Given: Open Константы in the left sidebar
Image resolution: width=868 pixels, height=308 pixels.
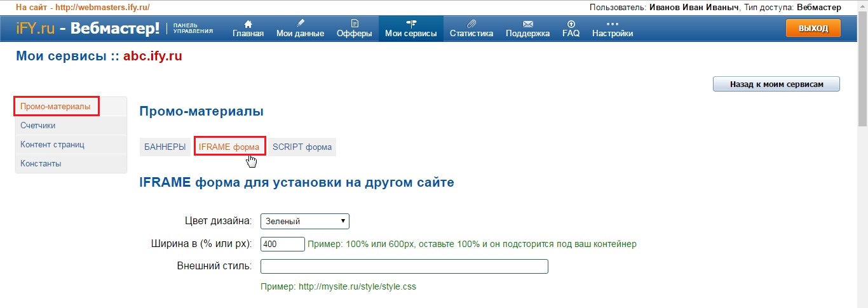Looking at the screenshot, I should 41,164.
